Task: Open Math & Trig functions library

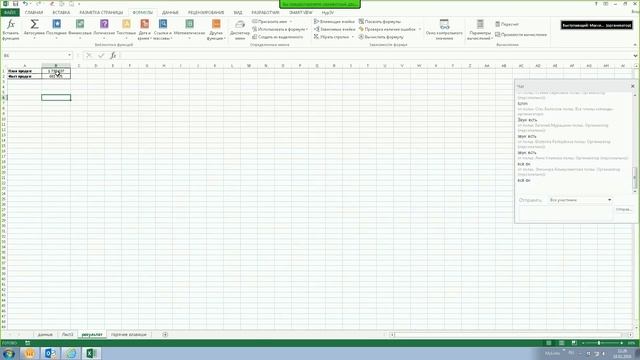Action: point(189,29)
